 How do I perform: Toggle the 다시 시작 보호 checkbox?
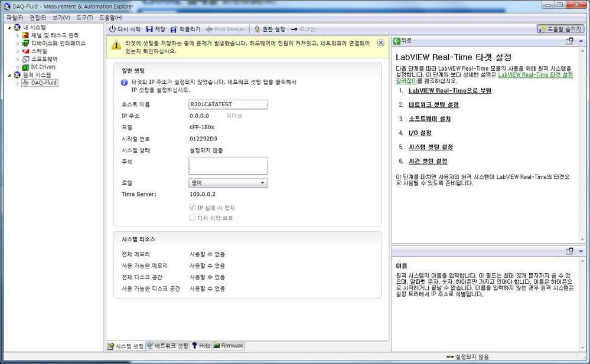pyautogui.click(x=193, y=217)
